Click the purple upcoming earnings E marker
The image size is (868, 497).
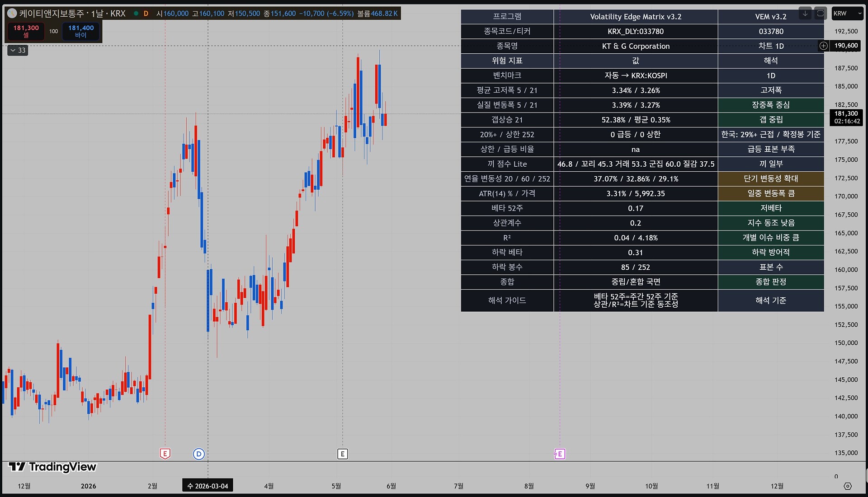pyautogui.click(x=560, y=454)
